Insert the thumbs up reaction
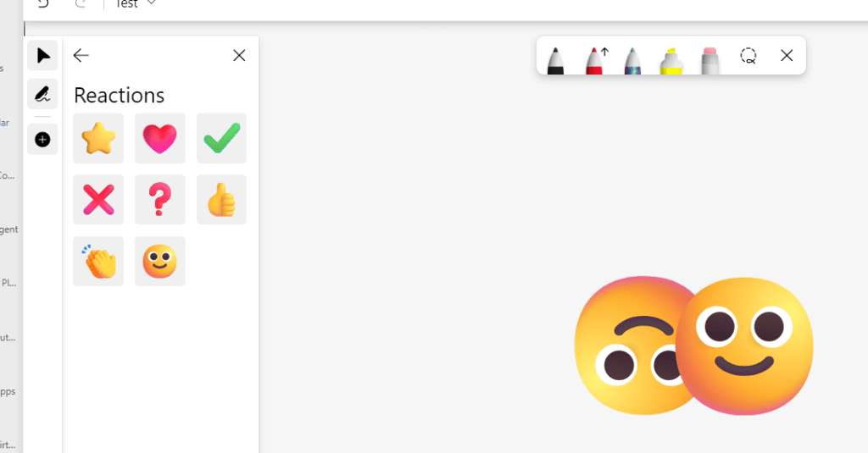 (221, 200)
